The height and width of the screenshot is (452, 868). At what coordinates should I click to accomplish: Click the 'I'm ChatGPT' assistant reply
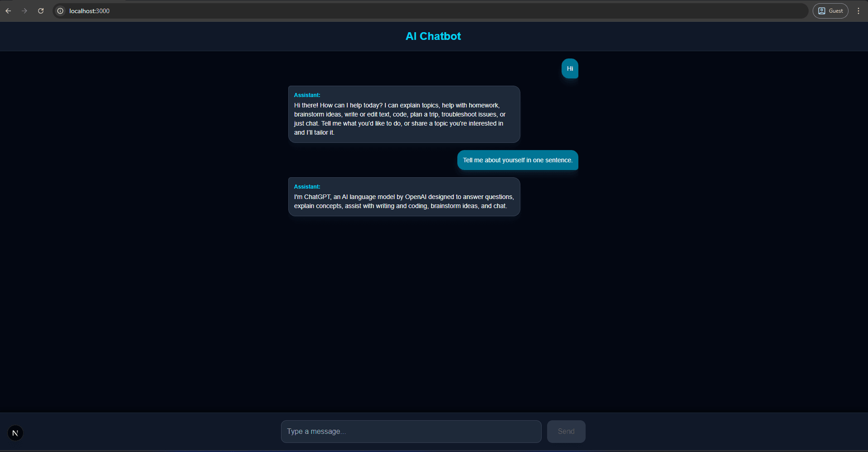pyautogui.click(x=403, y=201)
